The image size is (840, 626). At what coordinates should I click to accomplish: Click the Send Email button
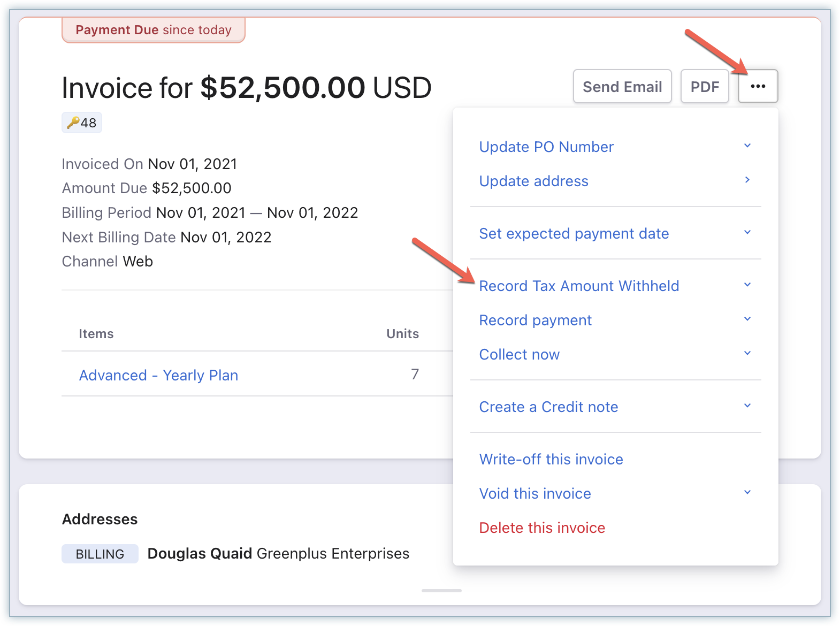tap(622, 87)
